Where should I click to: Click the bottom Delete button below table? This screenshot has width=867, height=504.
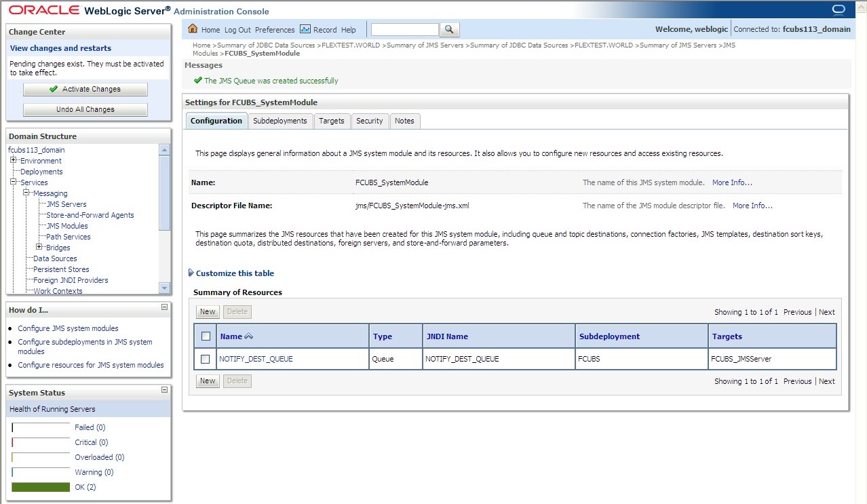point(237,381)
